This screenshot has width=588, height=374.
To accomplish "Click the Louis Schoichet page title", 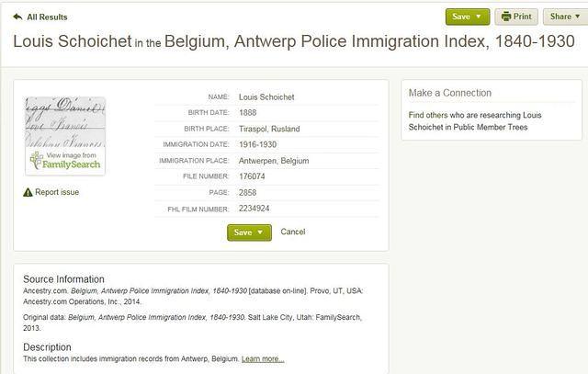I will pos(73,42).
